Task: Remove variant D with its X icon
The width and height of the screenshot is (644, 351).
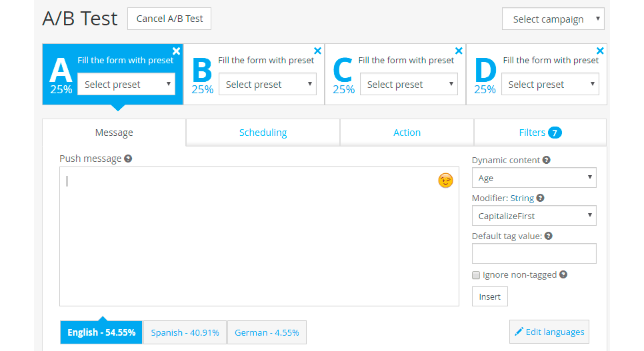Action: (600, 51)
